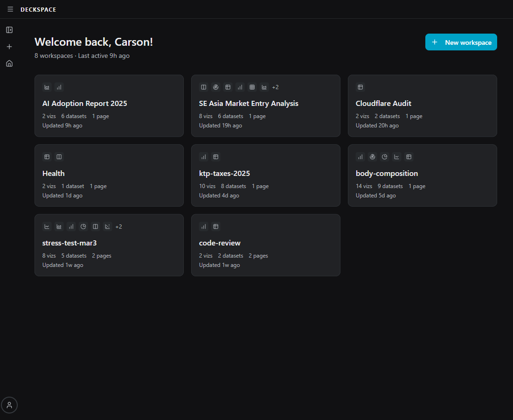Click the user avatar icon at bottom left
The width and height of the screenshot is (513, 420).
(9, 405)
